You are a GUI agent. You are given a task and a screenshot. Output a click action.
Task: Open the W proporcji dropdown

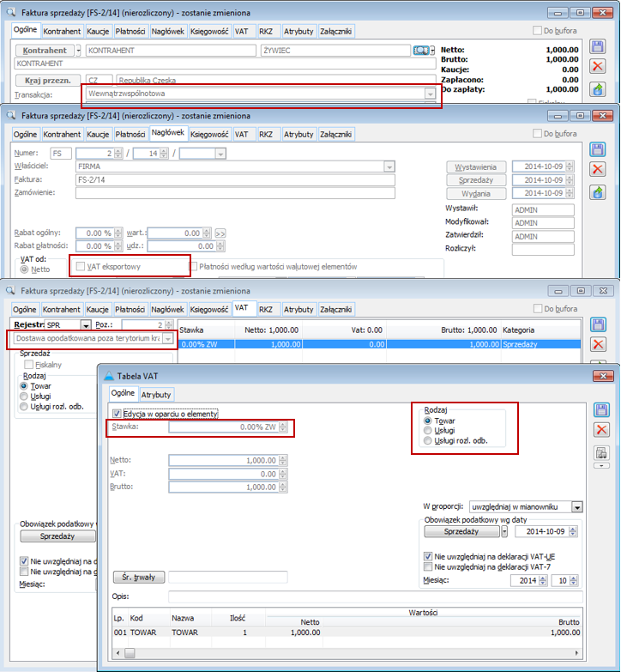pos(577,507)
